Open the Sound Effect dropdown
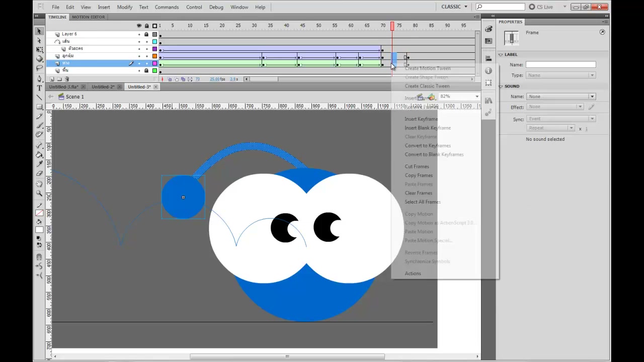644x362 pixels. [x=555, y=107]
